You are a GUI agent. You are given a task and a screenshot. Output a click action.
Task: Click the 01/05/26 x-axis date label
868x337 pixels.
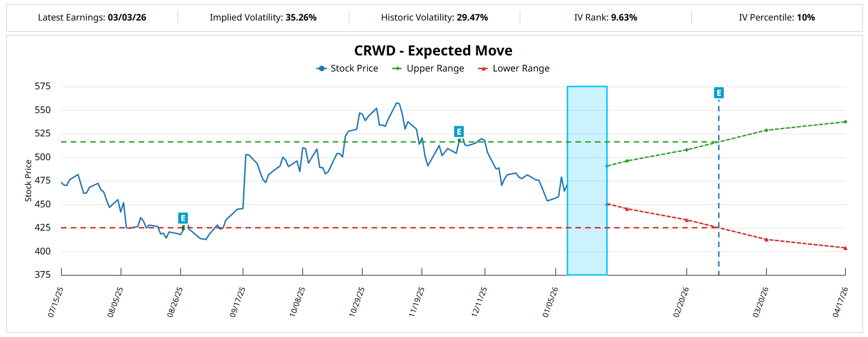point(550,302)
